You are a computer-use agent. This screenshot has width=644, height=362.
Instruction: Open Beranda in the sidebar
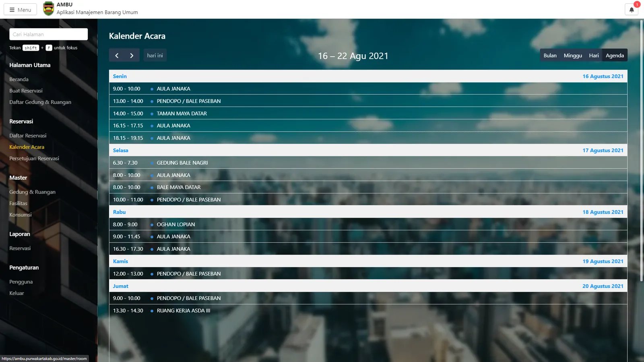point(19,79)
